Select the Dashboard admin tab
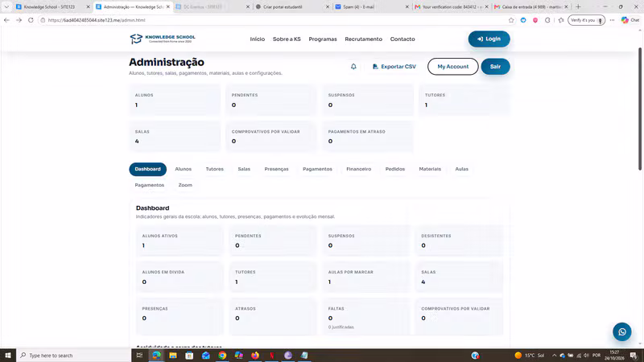Image resolution: width=644 pixels, height=362 pixels. pos(148,169)
